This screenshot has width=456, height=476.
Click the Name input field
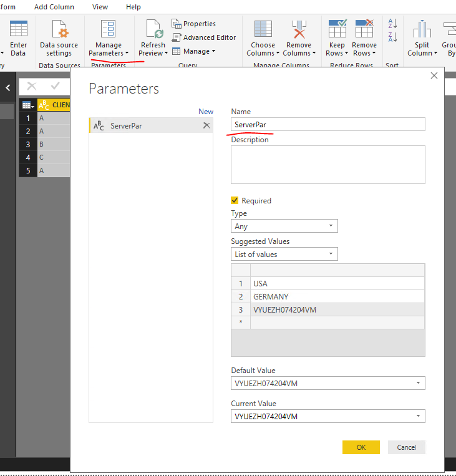coord(328,124)
